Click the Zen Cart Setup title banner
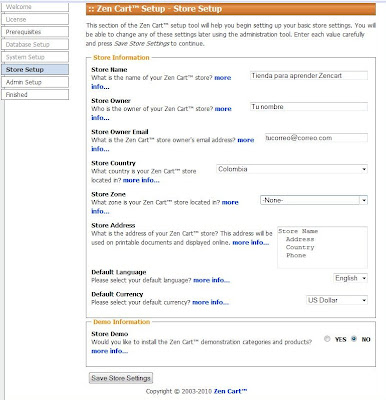This screenshot has width=386, height=400. pyautogui.click(x=231, y=9)
